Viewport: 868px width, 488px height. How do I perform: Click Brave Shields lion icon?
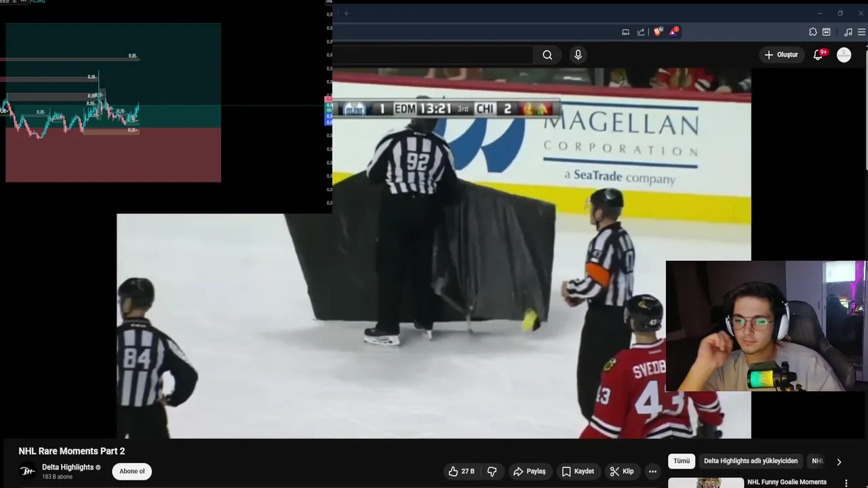657,32
